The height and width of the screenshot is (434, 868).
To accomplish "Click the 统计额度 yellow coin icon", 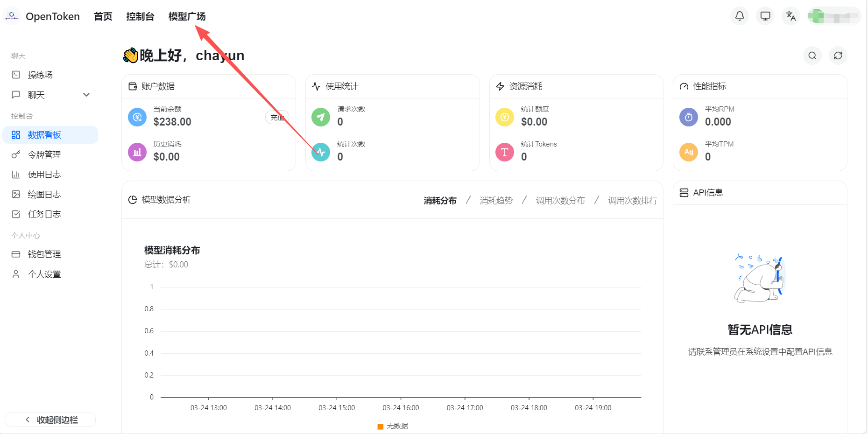I will coord(505,117).
